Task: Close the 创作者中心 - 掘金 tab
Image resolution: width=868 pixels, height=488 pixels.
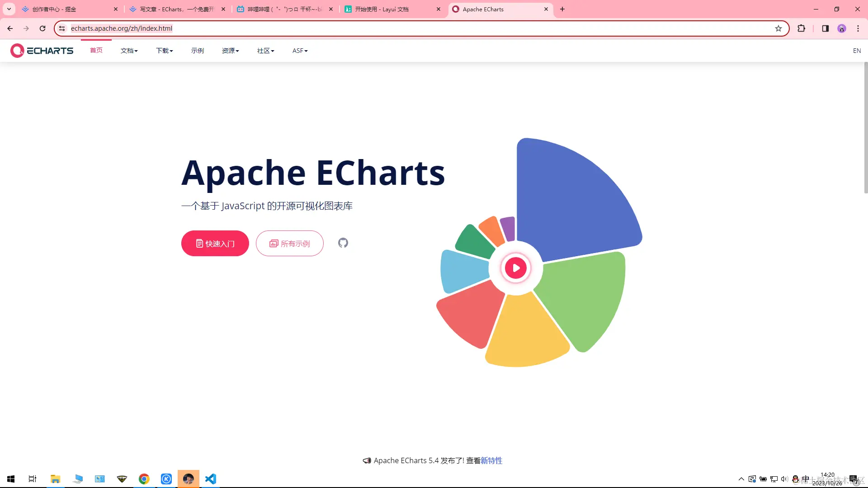Action: (116, 9)
